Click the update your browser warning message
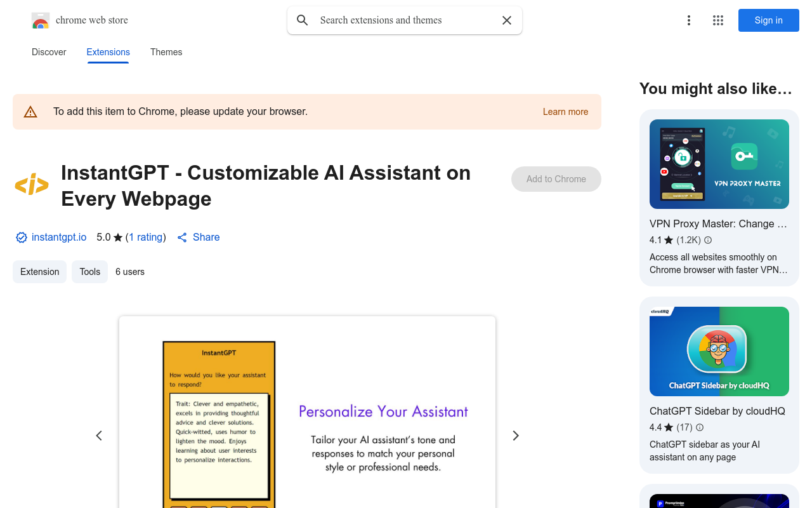The height and width of the screenshot is (508, 812). pyautogui.click(x=180, y=112)
